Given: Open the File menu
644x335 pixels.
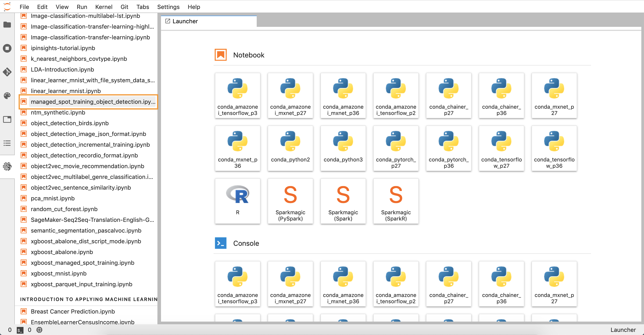Looking at the screenshot, I should click(x=25, y=6).
